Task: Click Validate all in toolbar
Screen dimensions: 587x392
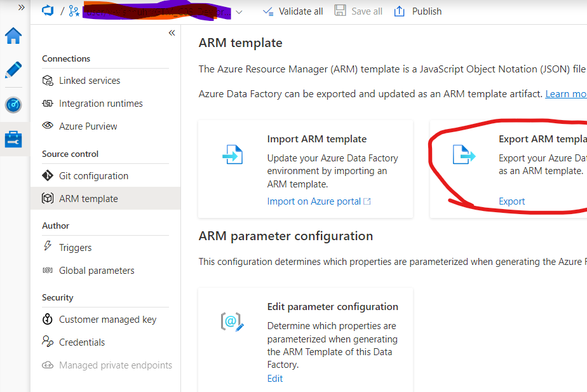Action: point(293,11)
